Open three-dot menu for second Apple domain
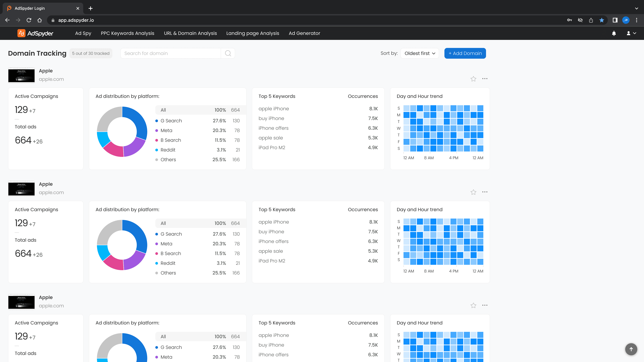Viewport: 644px width, 362px height. tap(485, 192)
